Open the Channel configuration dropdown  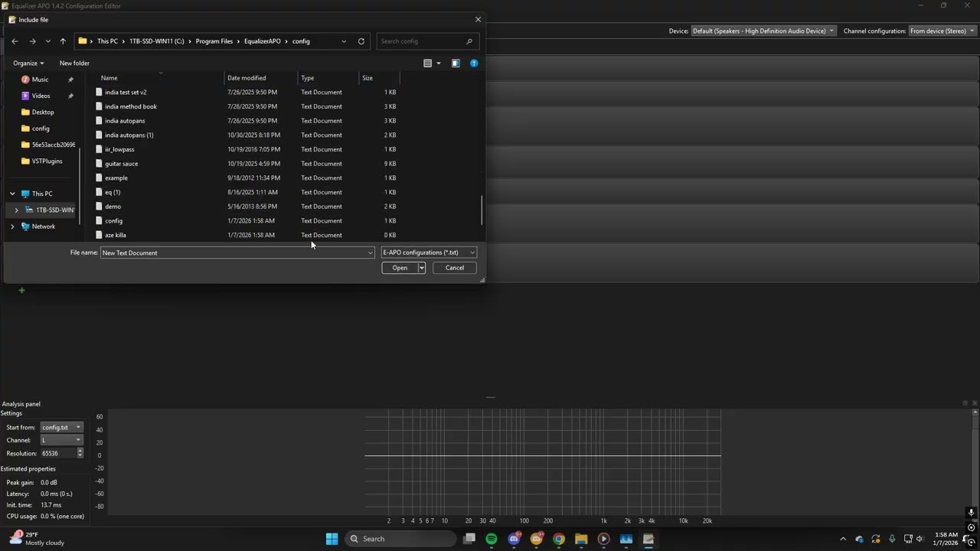click(942, 31)
